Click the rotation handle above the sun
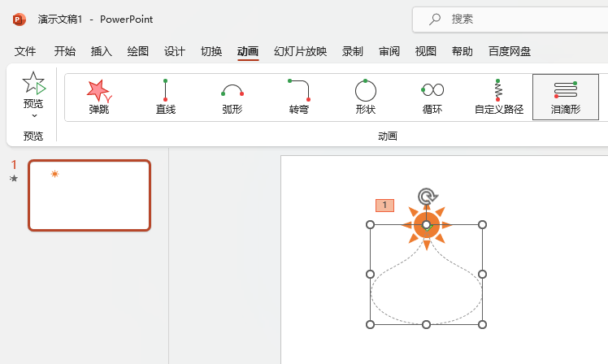The image size is (608, 364). coord(427,196)
